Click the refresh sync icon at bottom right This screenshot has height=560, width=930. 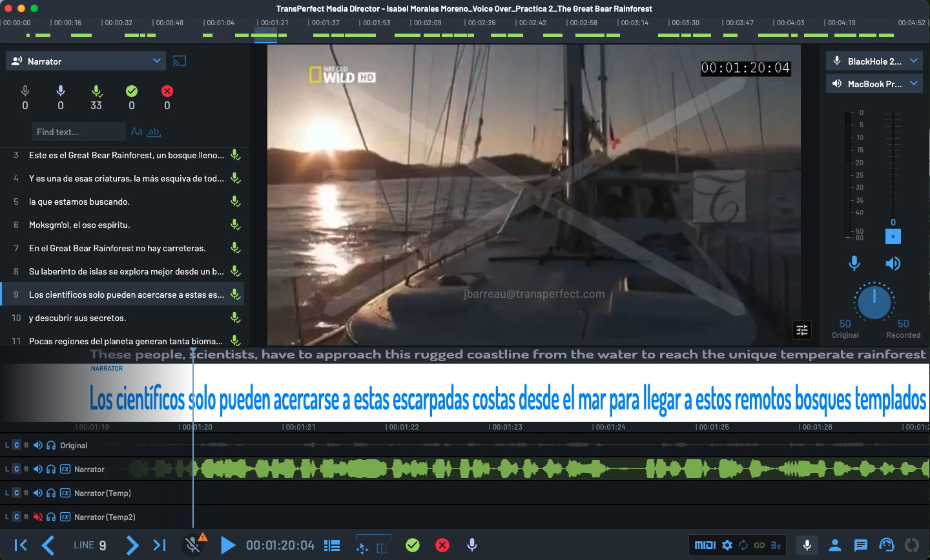[912, 545]
